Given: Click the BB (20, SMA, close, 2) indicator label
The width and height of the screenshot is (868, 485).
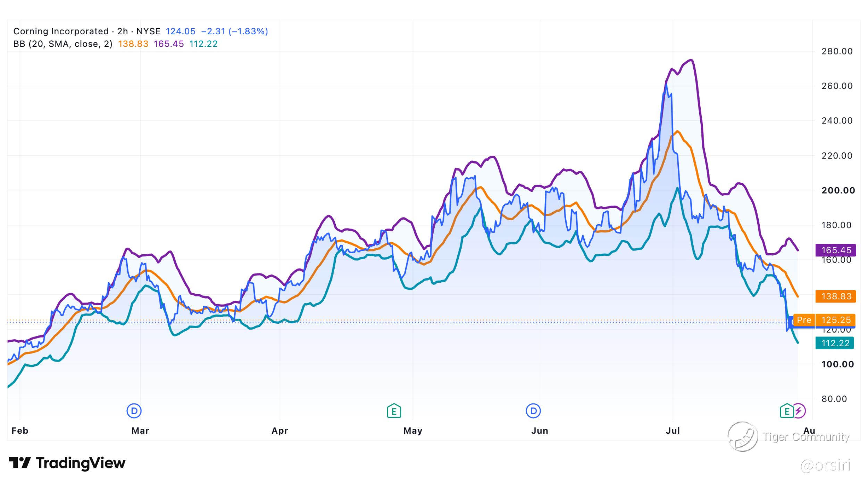Looking at the screenshot, I should pyautogui.click(x=63, y=44).
